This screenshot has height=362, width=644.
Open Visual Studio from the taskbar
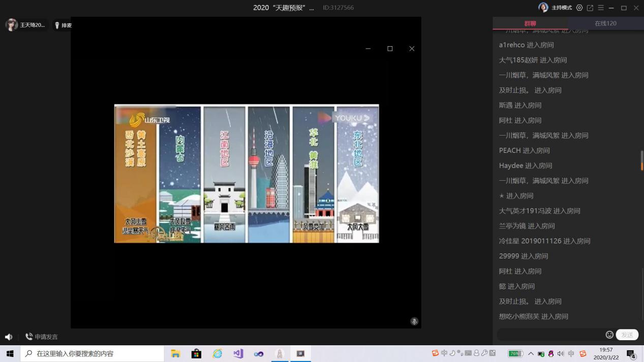(x=238, y=353)
